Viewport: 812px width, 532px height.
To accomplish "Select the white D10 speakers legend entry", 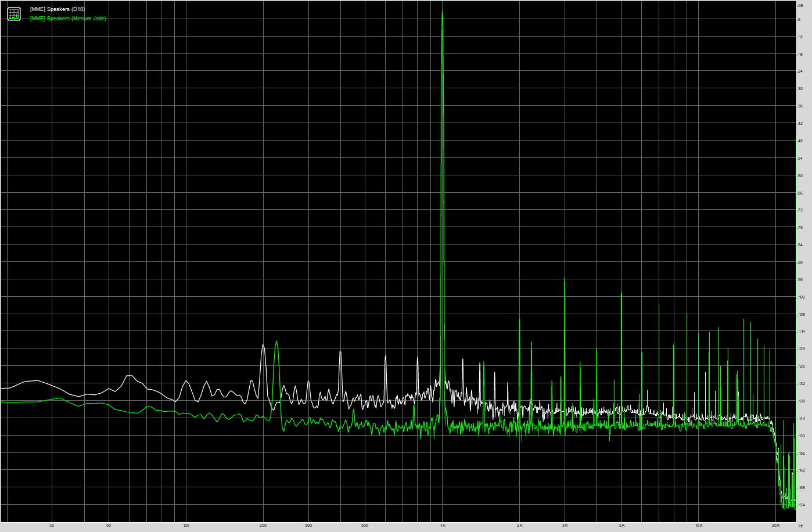I will 57,9.
